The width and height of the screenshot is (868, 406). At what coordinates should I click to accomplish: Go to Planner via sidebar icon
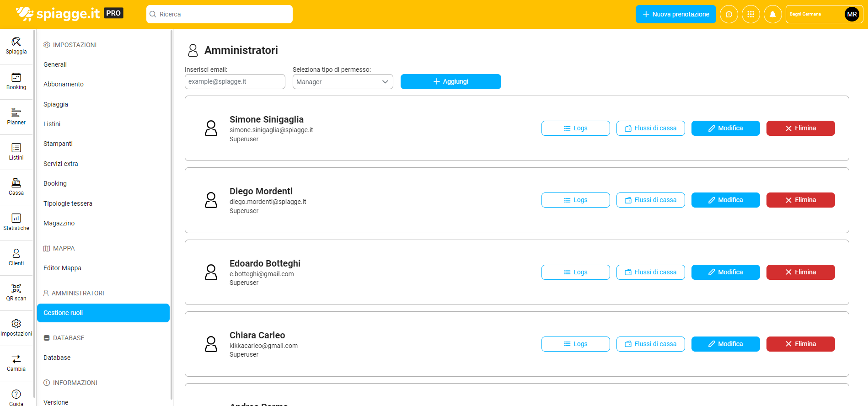click(x=16, y=113)
